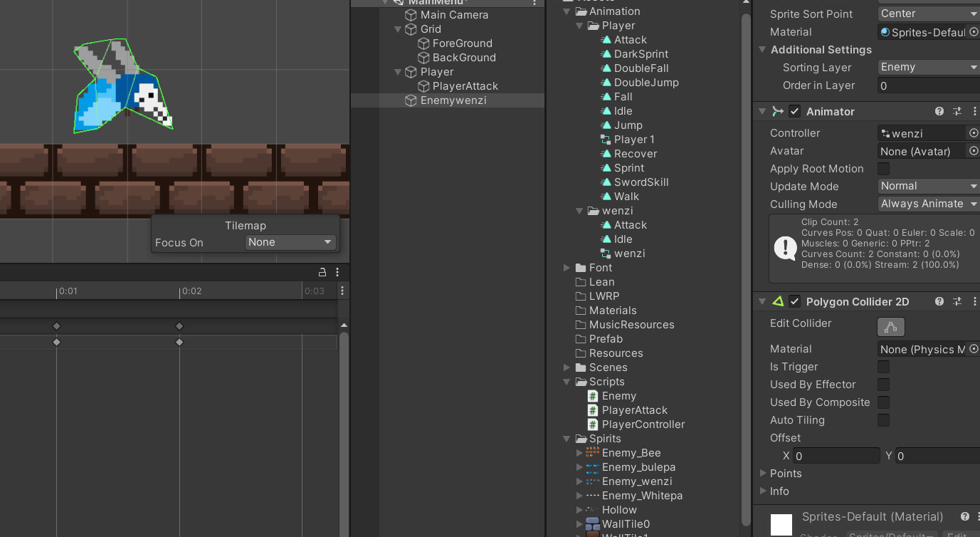Image resolution: width=980 pixels, height=537 pixels.
Task: Open Polygon Collider 2D help icon
Action: point(939,302)
